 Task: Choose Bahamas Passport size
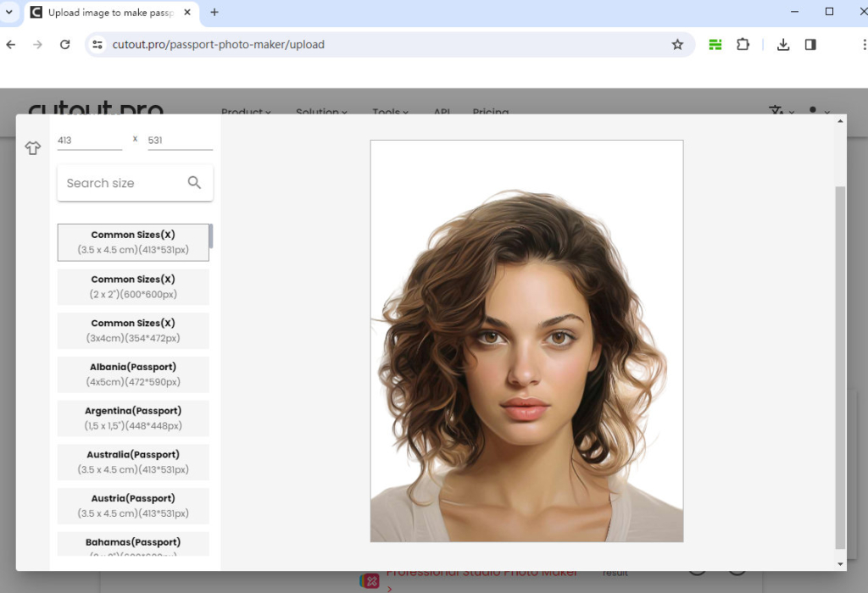coord(133,544)
